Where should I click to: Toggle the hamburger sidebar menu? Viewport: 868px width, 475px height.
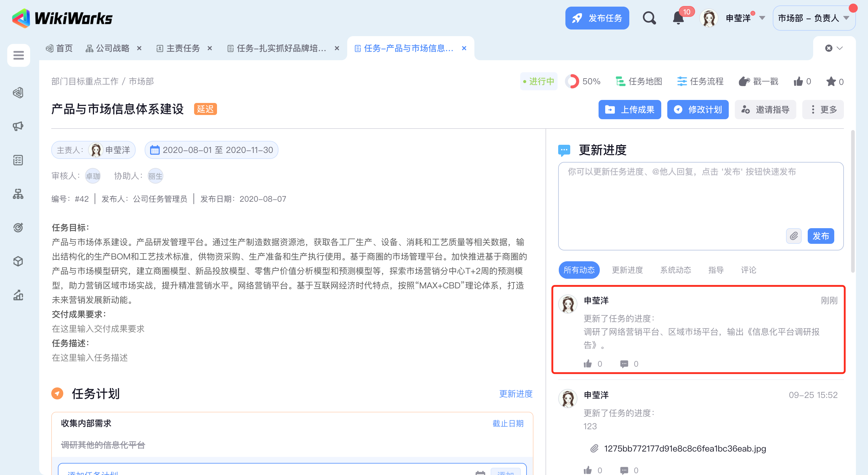(18, 55)
